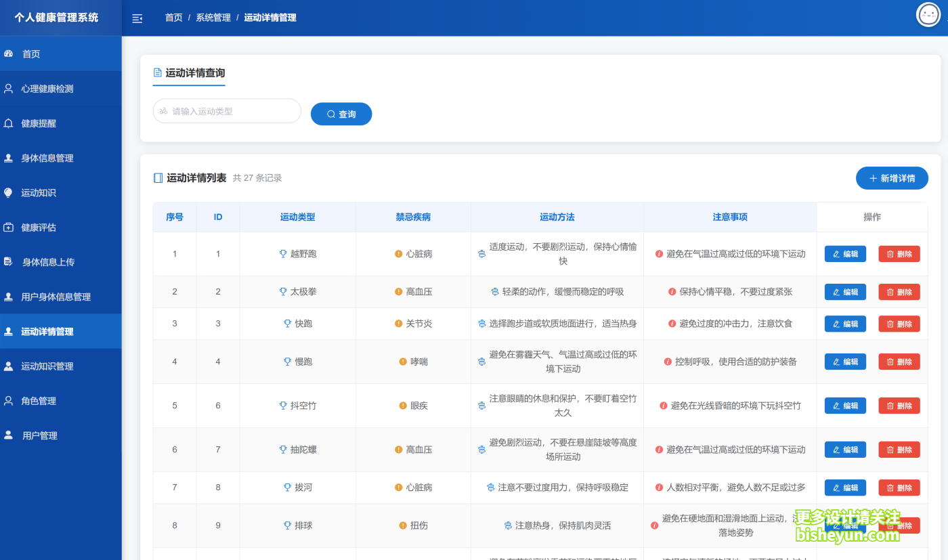Click the 序号 column header
The image size is (948, 560).
175,217
